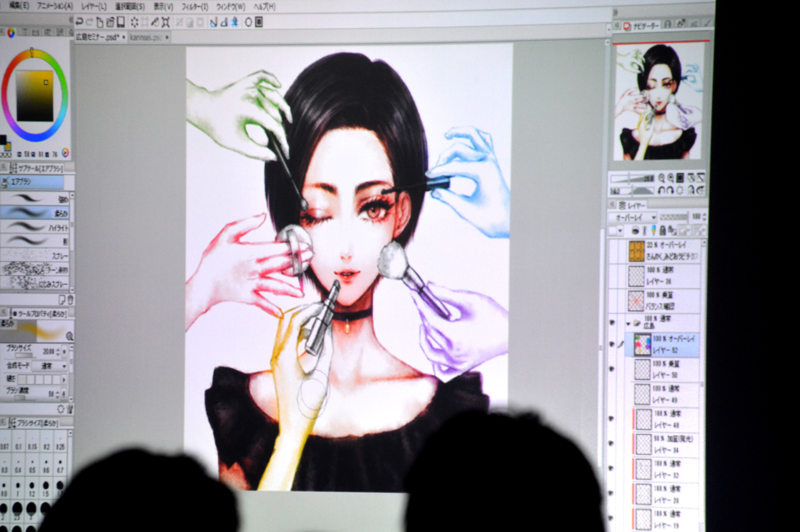The image size is (800, 532).
Task: Save the canvas with the Save icon
Action: (121, 22)
